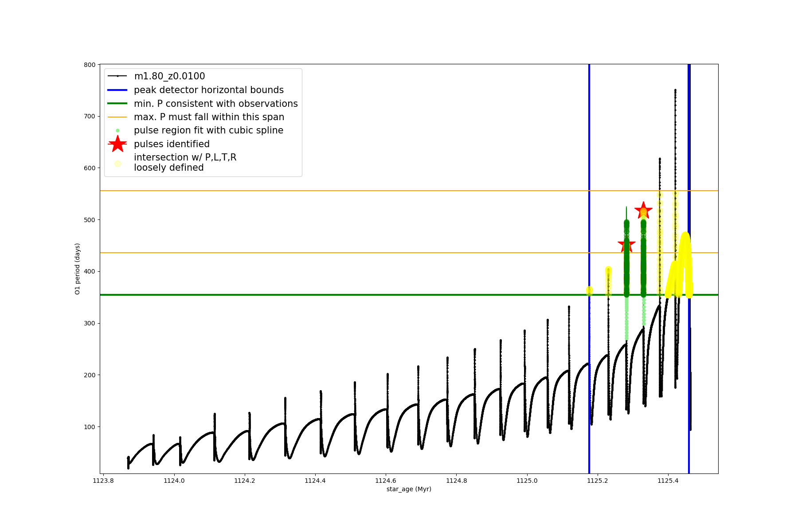Click the thin orange line legend sample
This screenshot has width=798, height=532.
117,117
